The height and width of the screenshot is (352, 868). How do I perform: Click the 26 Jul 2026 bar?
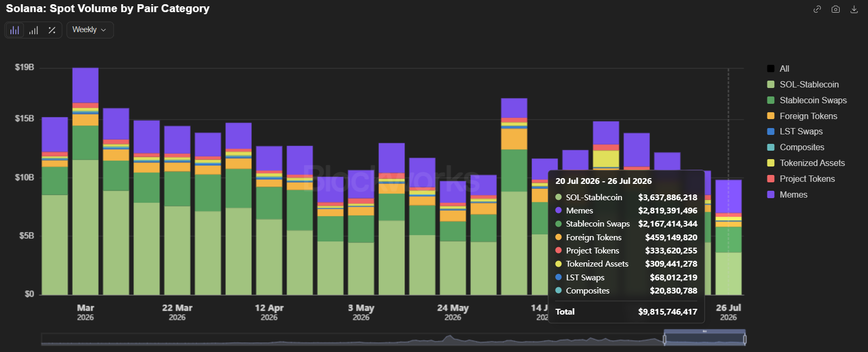728,237
